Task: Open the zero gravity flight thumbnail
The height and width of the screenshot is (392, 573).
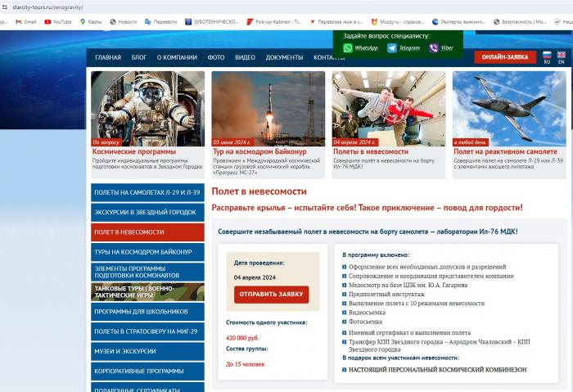Action: click(389, 109)
